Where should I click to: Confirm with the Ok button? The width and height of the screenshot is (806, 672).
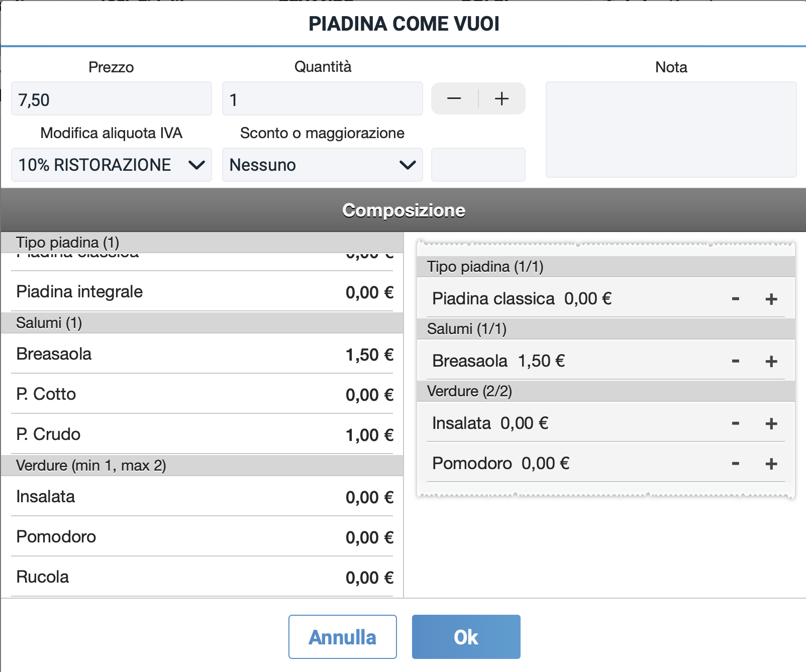click(x=466, y=637)
